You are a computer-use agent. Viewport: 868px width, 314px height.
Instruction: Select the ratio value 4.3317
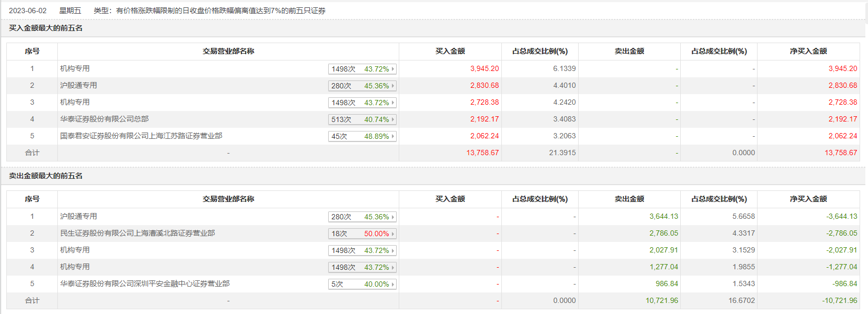tap(744, 233)
